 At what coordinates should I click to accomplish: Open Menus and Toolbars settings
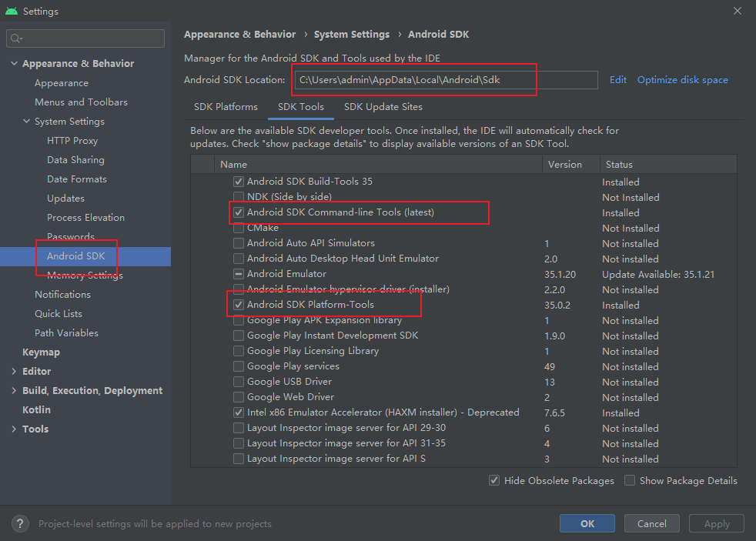tap(81, 102)
